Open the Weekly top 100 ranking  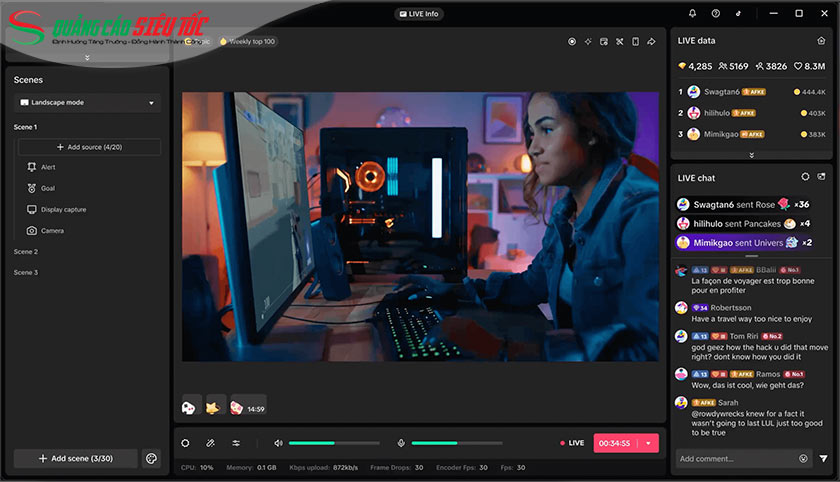(248, 41)
